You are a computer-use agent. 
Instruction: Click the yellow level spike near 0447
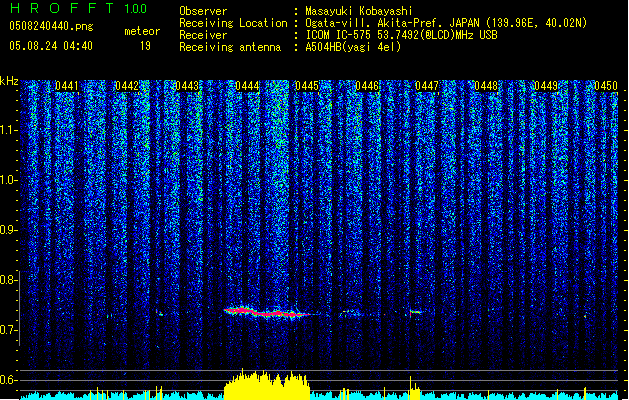(414, 388)
